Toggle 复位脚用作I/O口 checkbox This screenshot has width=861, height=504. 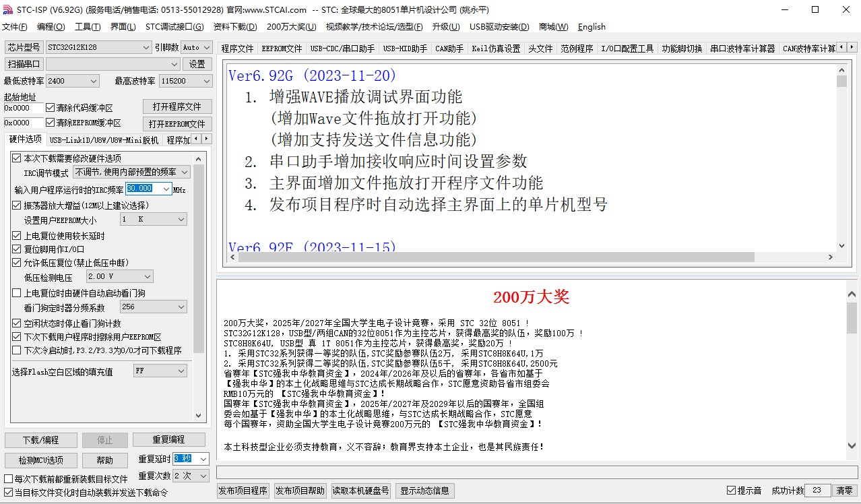coord(17,249)
